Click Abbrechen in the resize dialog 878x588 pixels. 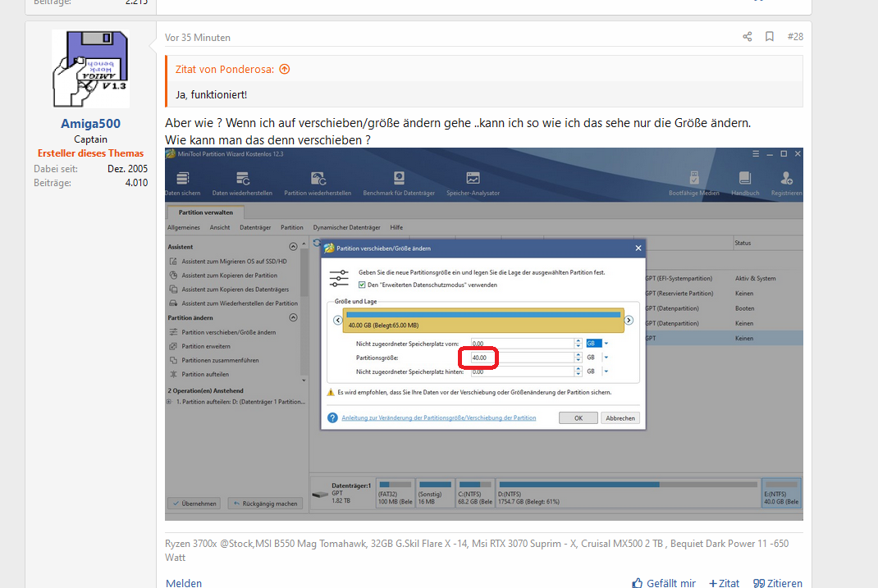[x=620, y=418]
